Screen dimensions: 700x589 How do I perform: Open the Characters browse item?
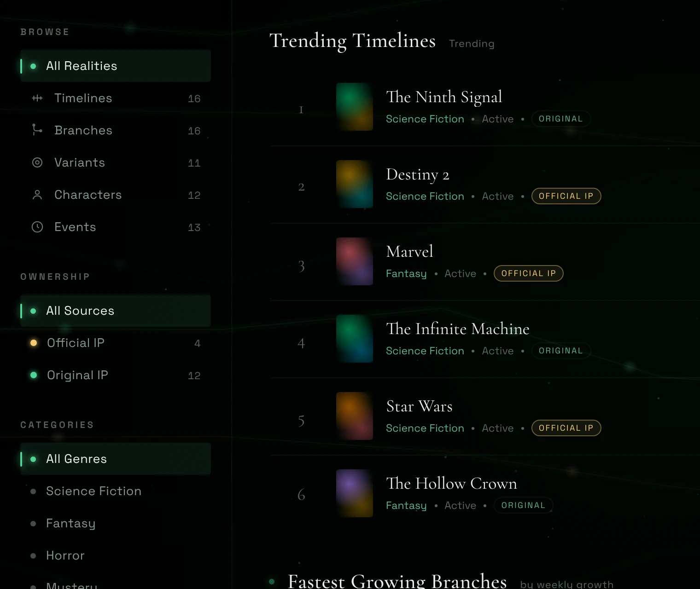click(x=116, y=195)
